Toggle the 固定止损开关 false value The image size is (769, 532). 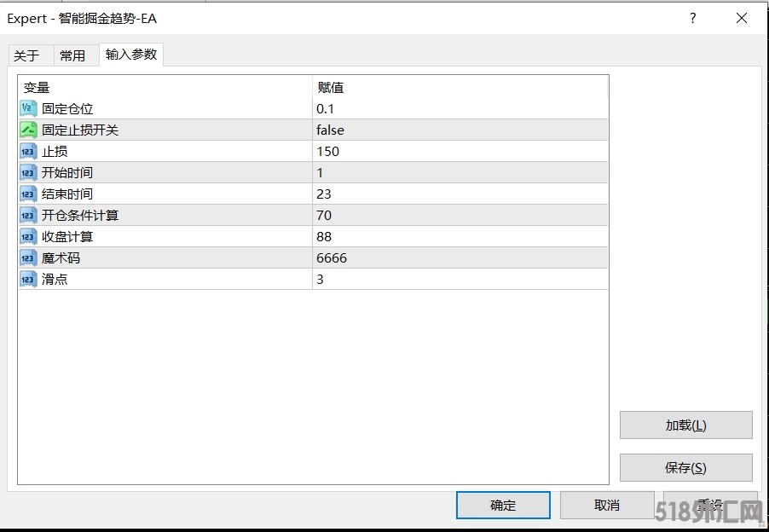tap(331, 130)
